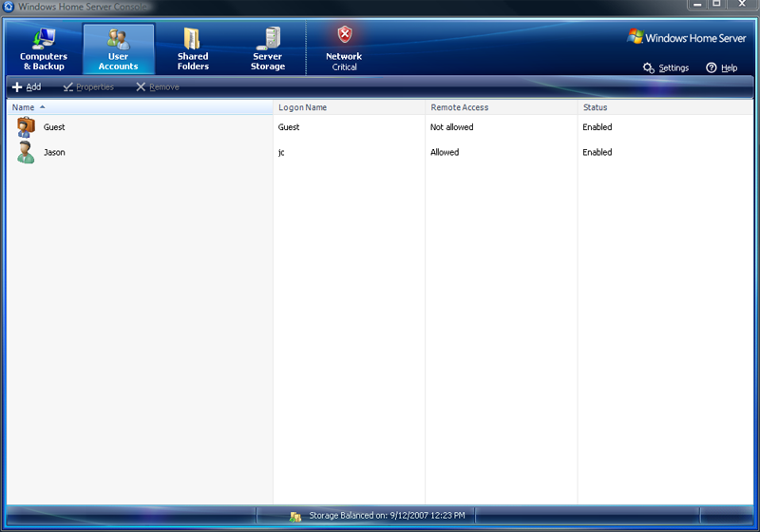Open the Computers & Backup tab
The width and height of the screenshot is (760, 532).
pyautogui.click(x=44, y=49)
